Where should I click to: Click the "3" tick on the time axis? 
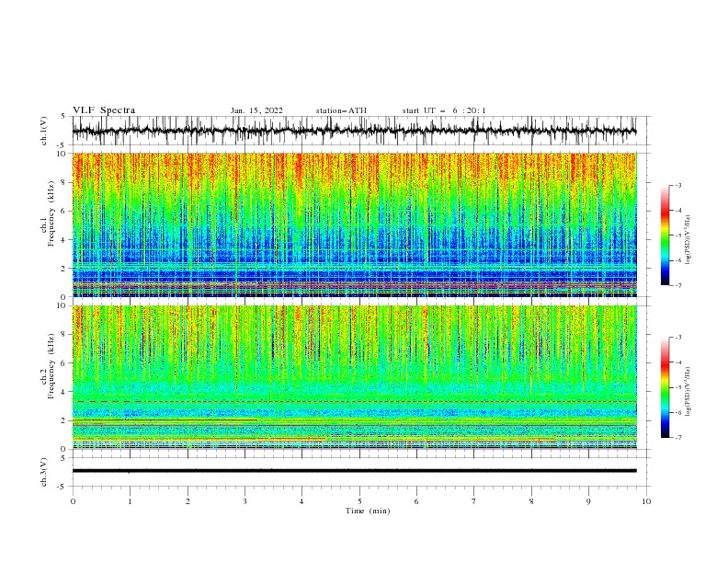click(x=245, y=501)
